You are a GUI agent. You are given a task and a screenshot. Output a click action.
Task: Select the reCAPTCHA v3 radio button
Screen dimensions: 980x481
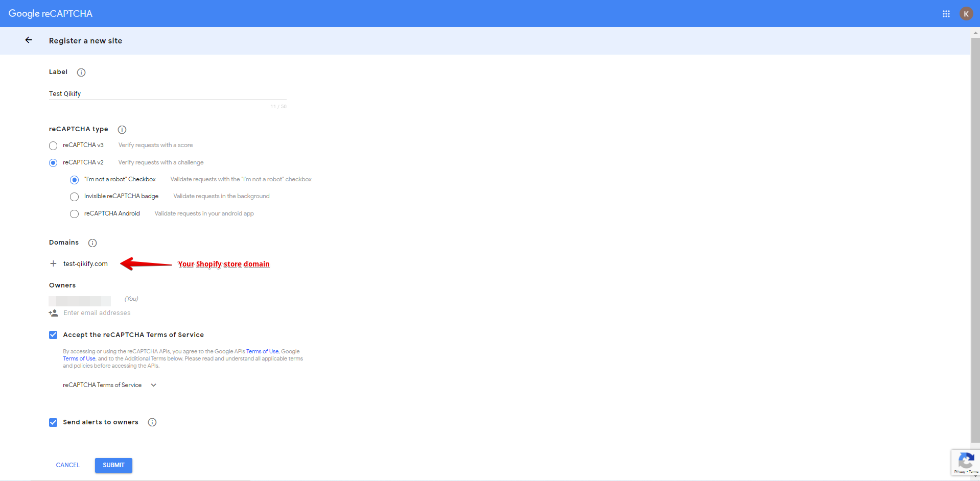coord(53,146)
